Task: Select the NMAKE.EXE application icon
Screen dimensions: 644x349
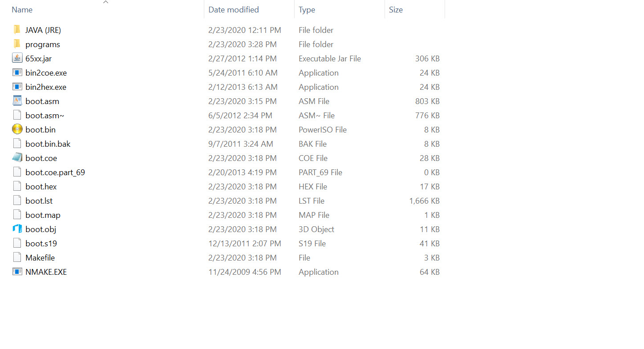Action: tap(17, 272)
